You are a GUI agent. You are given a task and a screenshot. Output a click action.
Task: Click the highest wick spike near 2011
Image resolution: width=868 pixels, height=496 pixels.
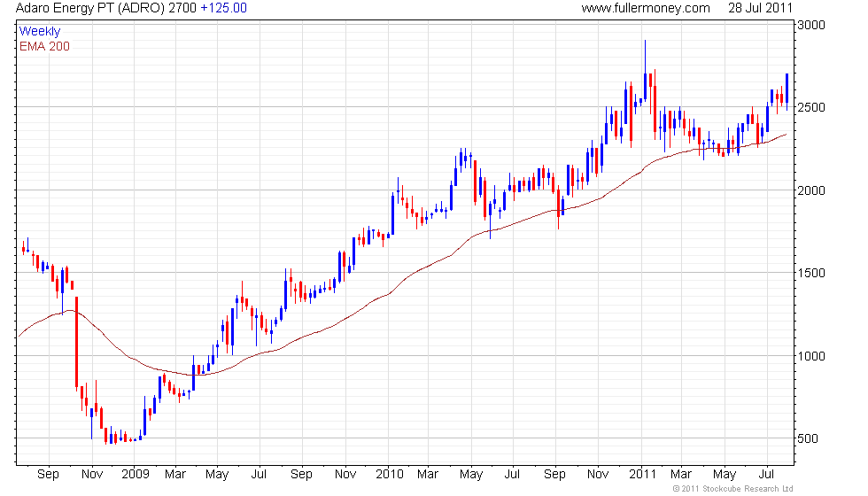(x=645, y=53)
